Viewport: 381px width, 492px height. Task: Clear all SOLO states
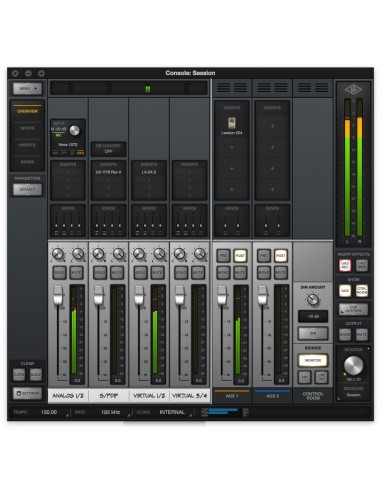point(36,375)
